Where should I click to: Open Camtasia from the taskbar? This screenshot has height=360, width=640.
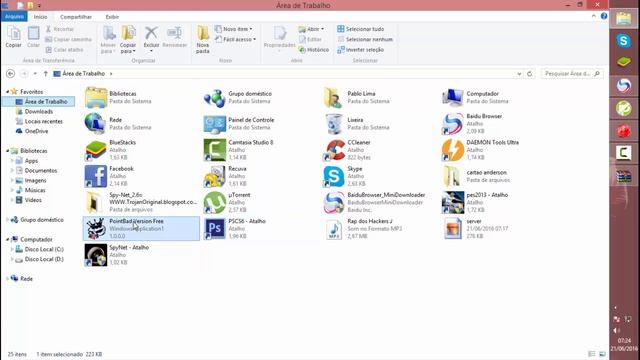pyautogui.click(x=624, y=153)
